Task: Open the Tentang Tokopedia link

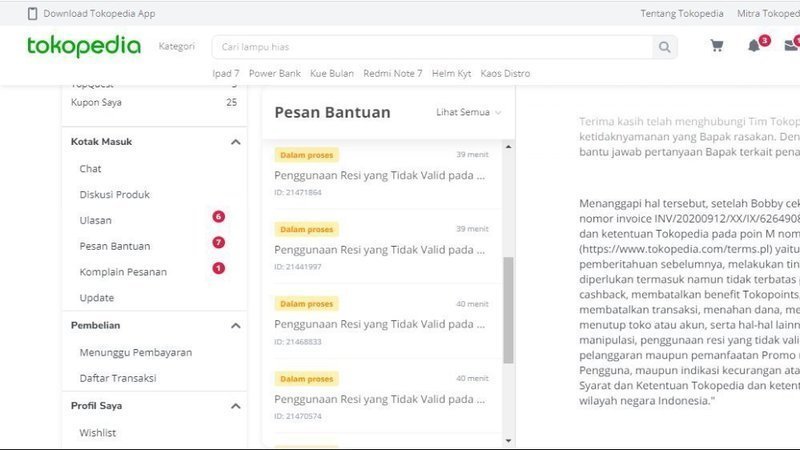Action: pyautogui.click(x=682, y=14)
